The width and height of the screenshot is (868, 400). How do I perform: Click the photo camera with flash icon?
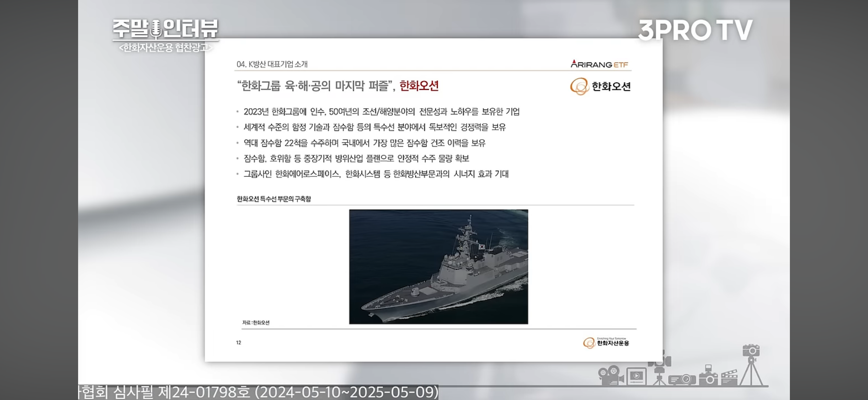click(x=708, y=375)
